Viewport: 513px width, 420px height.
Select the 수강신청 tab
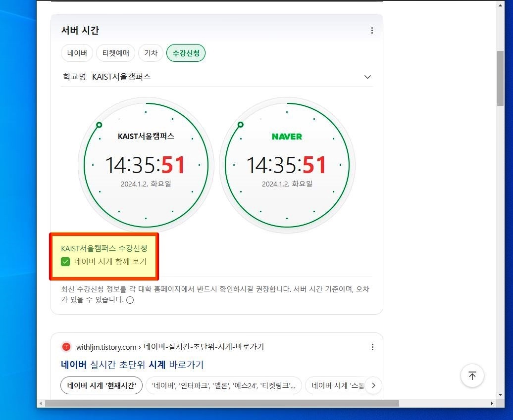(x=186, y=53)
